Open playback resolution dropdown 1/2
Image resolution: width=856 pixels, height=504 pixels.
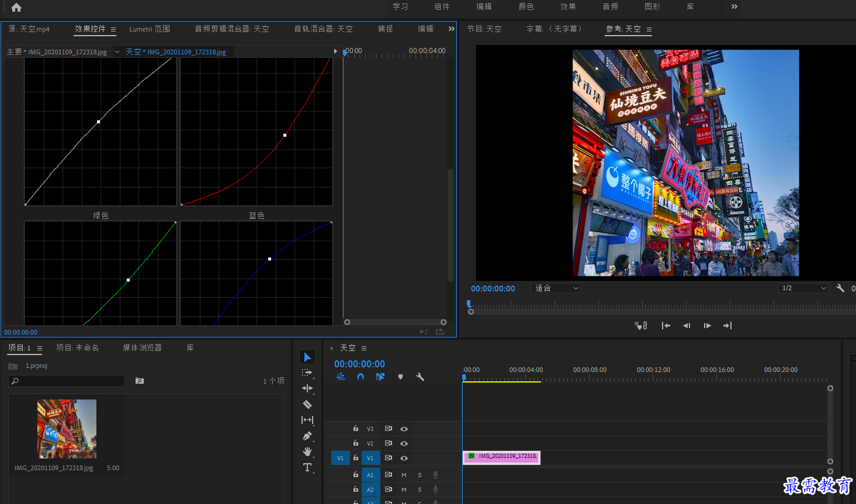(804, 288)
